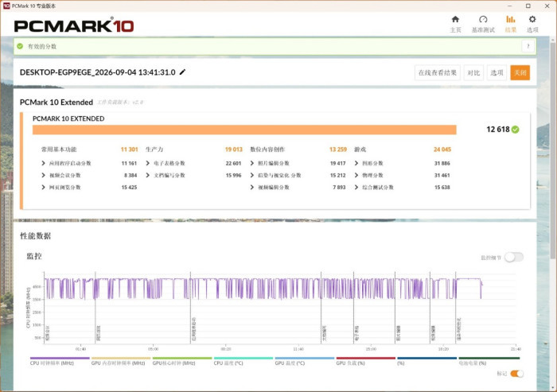
Task: Click the 常用基本功能 score 11 301
Action: click(x=129, y=149)
